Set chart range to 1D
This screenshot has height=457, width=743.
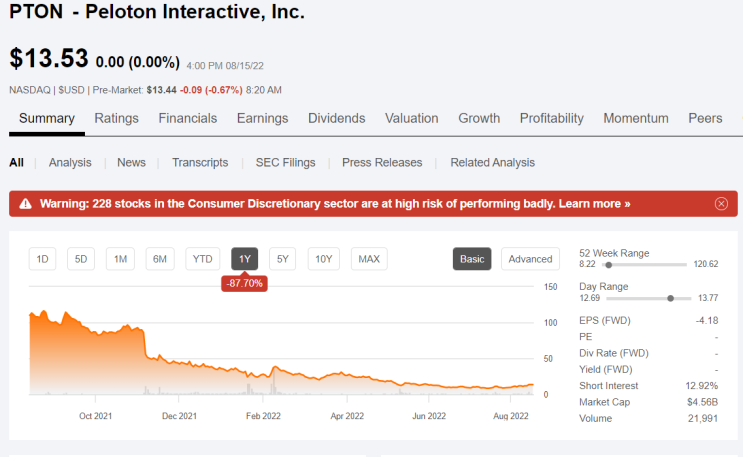point(43,259)
